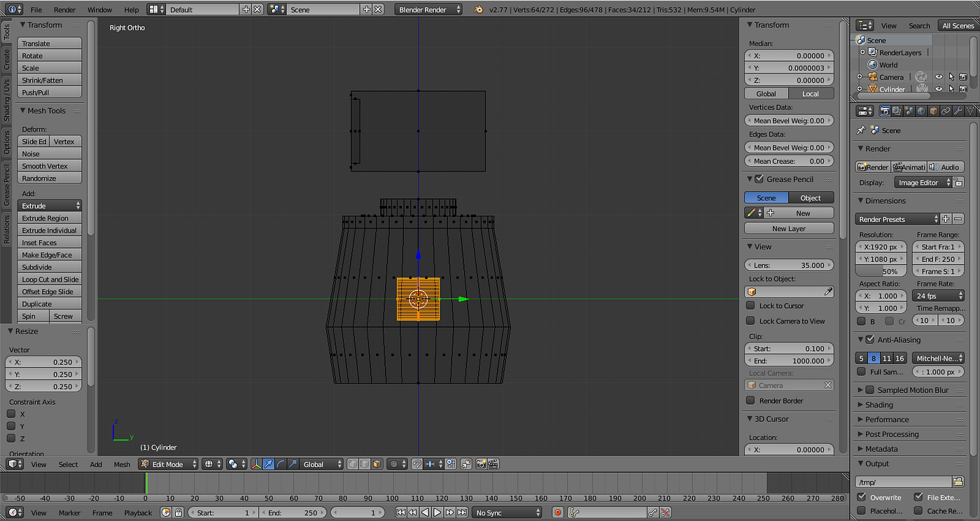Toggle Grease Pencil panel checkbox

759,179
